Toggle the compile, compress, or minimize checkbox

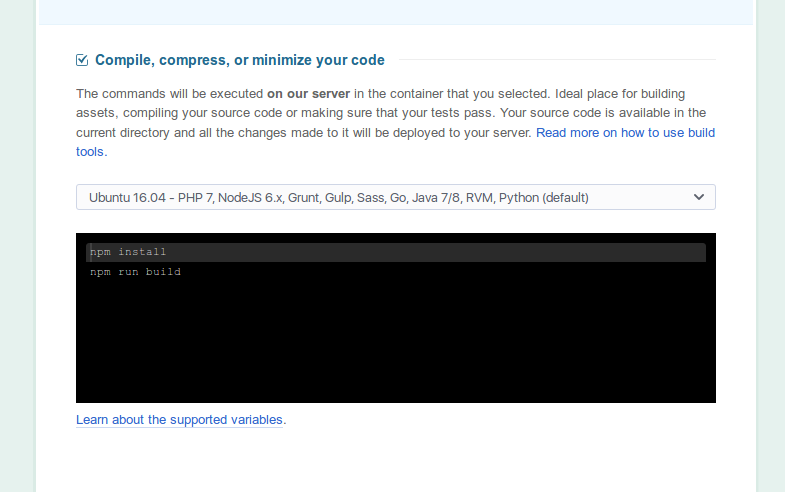82,60
